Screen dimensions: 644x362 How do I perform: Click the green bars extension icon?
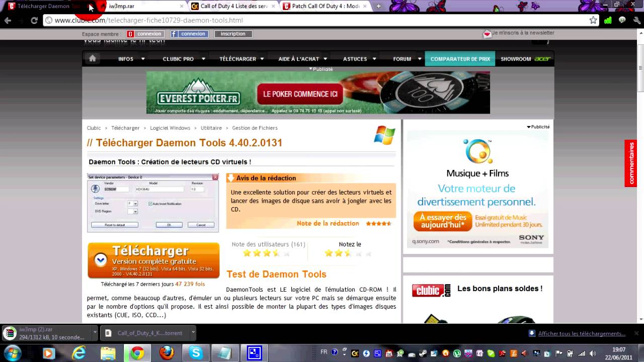click(x=608, y=21)
